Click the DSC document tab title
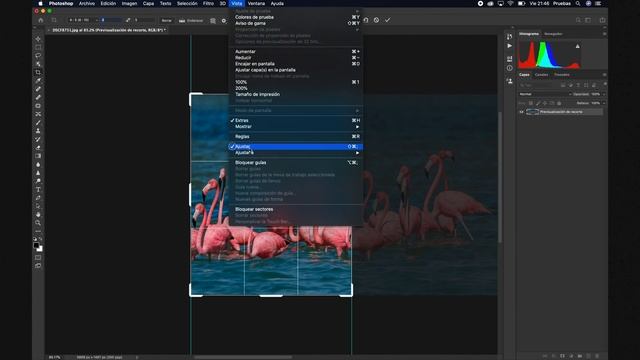Image resolution: width=640 pixels, height=360 pixels. click(x=109, y=30)
